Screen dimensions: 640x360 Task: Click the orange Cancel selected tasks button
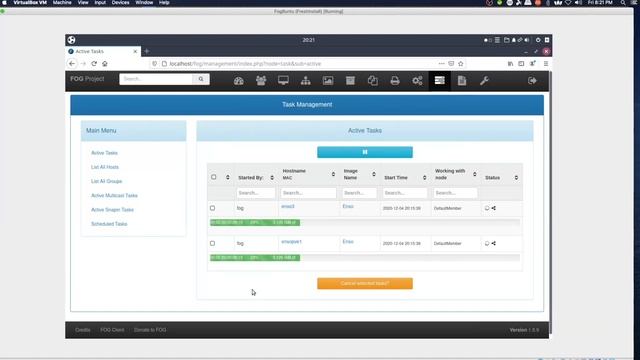[365, 283]
